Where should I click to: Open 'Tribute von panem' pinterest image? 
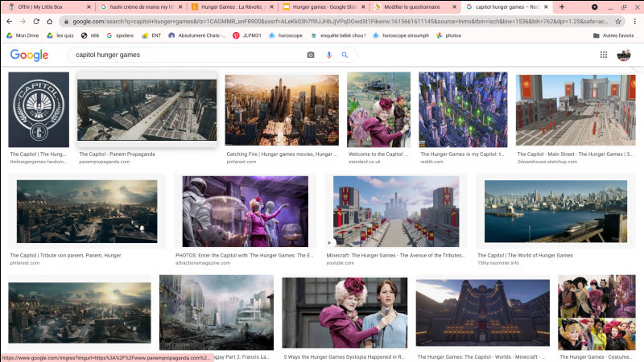87,212
